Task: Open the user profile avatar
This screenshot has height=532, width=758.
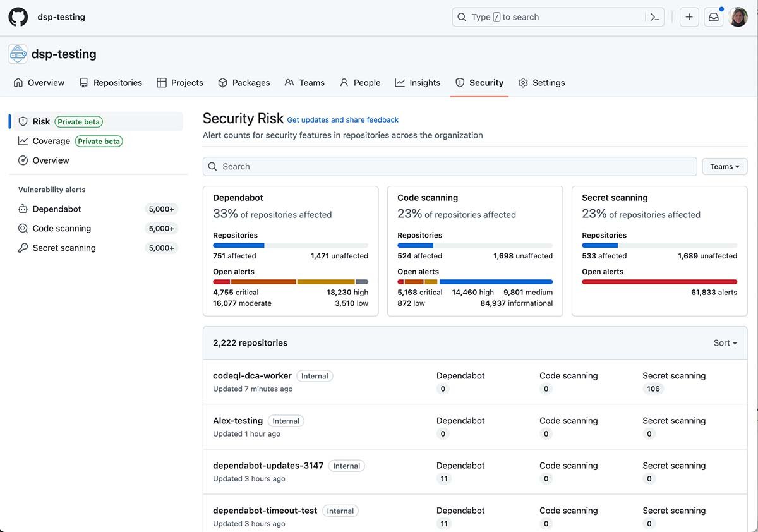Action: pos(738,17)
